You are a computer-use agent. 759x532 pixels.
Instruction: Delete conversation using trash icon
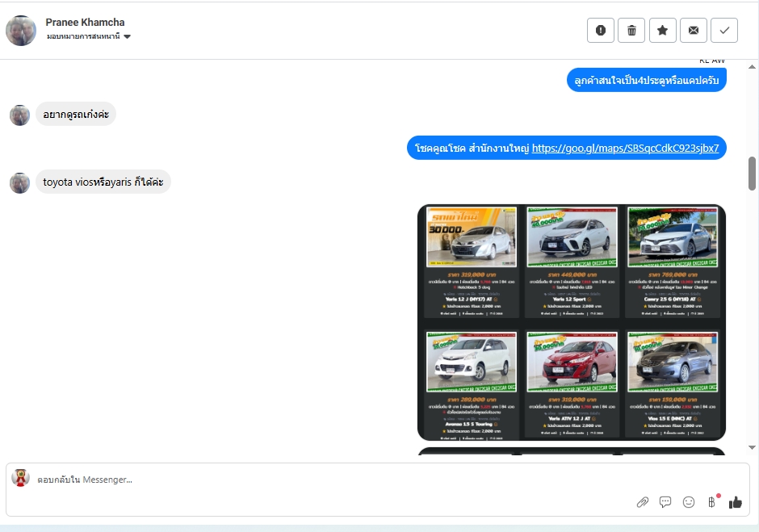pyautogui.click(x=631, y=31)
